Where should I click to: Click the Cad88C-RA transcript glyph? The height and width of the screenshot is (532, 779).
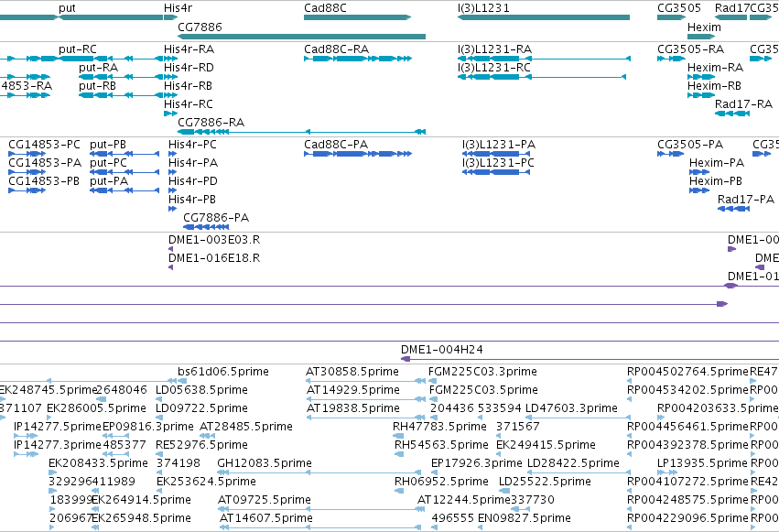click(358, 59)
